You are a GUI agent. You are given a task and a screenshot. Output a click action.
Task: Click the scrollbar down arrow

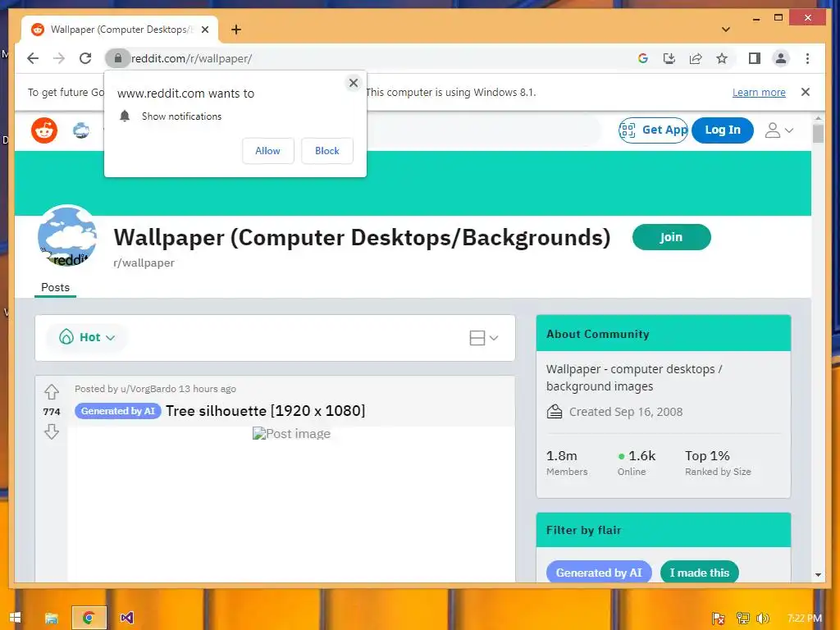(x=818, y=575)
